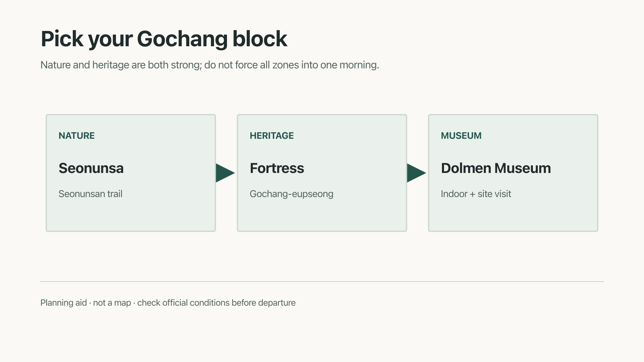Select the Indoor + site visit text
The image size is (644, 362).
coord(476,194)
